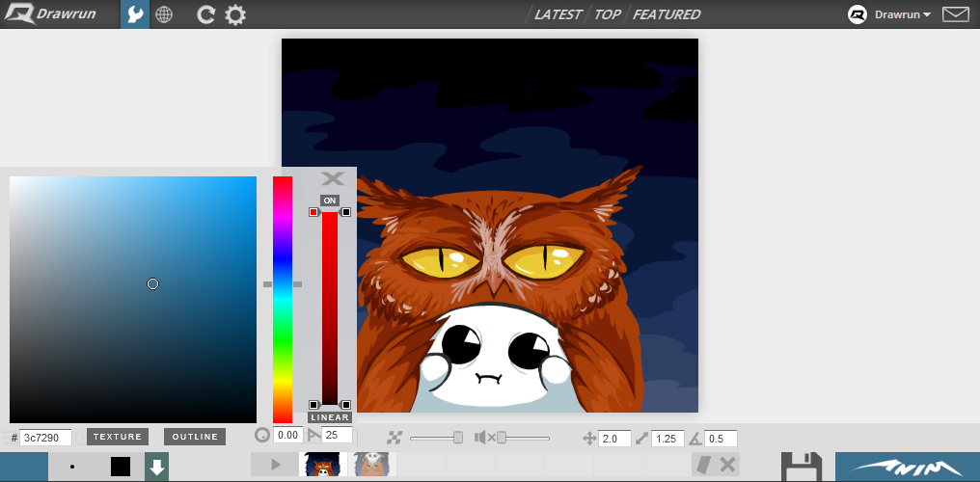Viewport: 980px width, 482px height.
Task: Click the checkered opacity icon
Action: [x=395, y=438]
